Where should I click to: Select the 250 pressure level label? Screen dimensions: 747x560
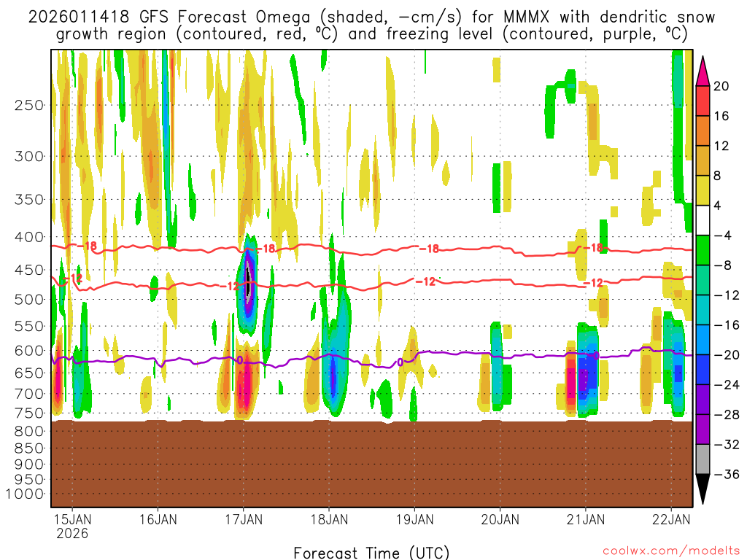click(x=27, y=105)
